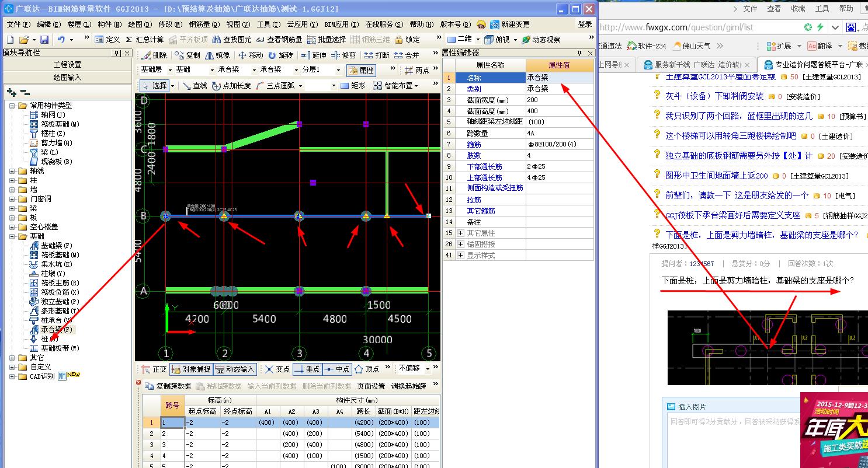Select the 直线 line drawing tool
This screenshot has height=468, width=868.
(195, 85)
